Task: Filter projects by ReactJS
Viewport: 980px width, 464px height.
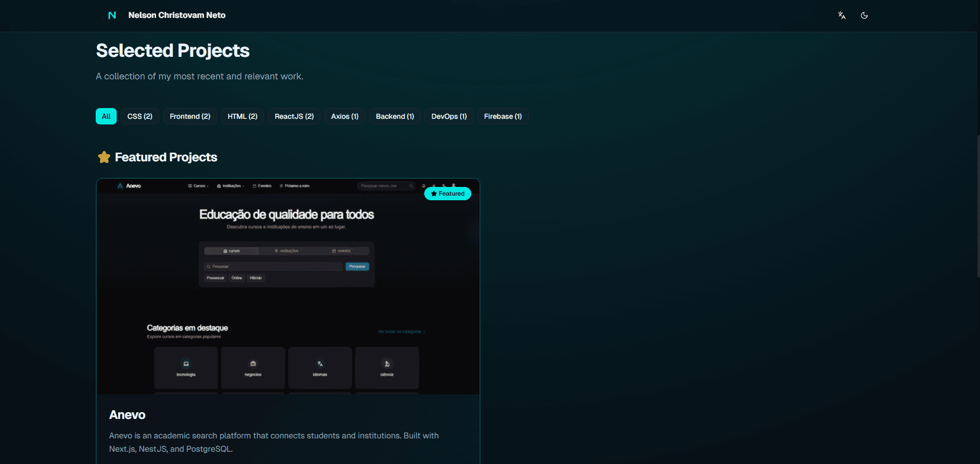Action: 294,116
